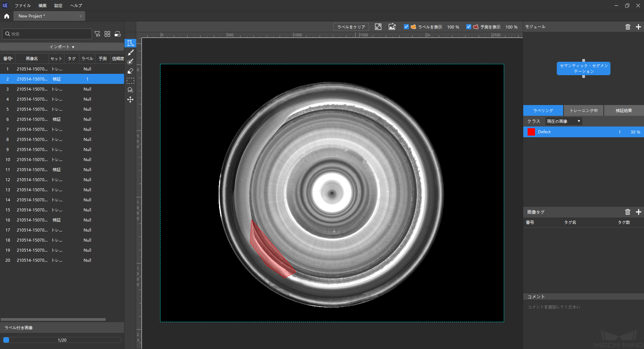Select the eraser tool

[130, 71]
